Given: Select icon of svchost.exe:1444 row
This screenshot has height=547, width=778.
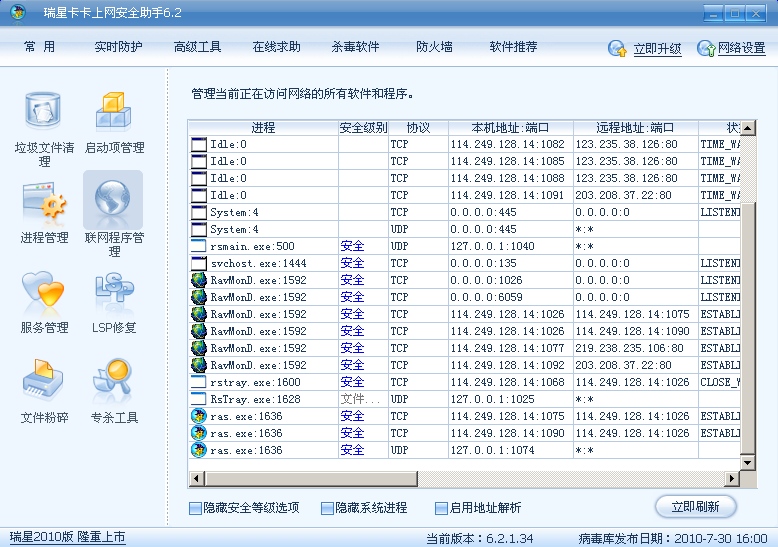Looking at the screenshot, I should pos(198,263).
